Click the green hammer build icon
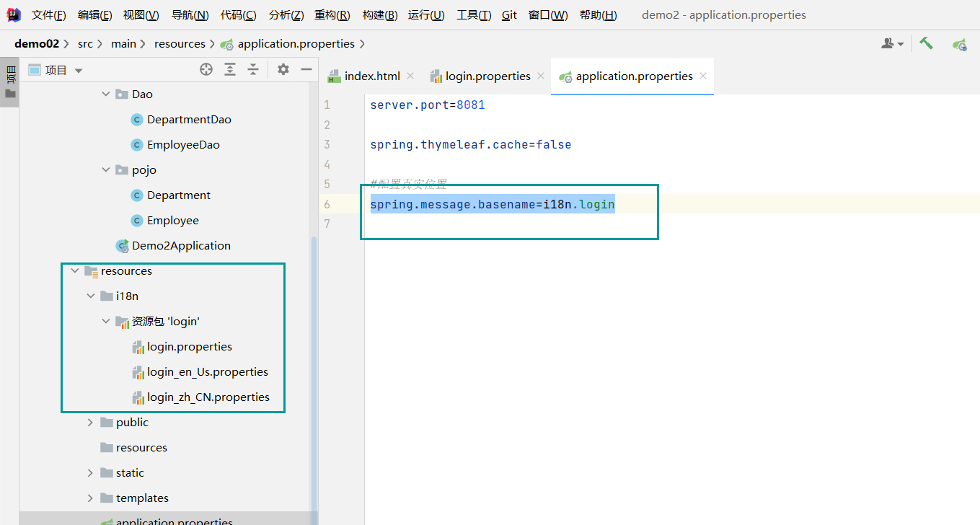980x525 pixels. pos(927,44)
